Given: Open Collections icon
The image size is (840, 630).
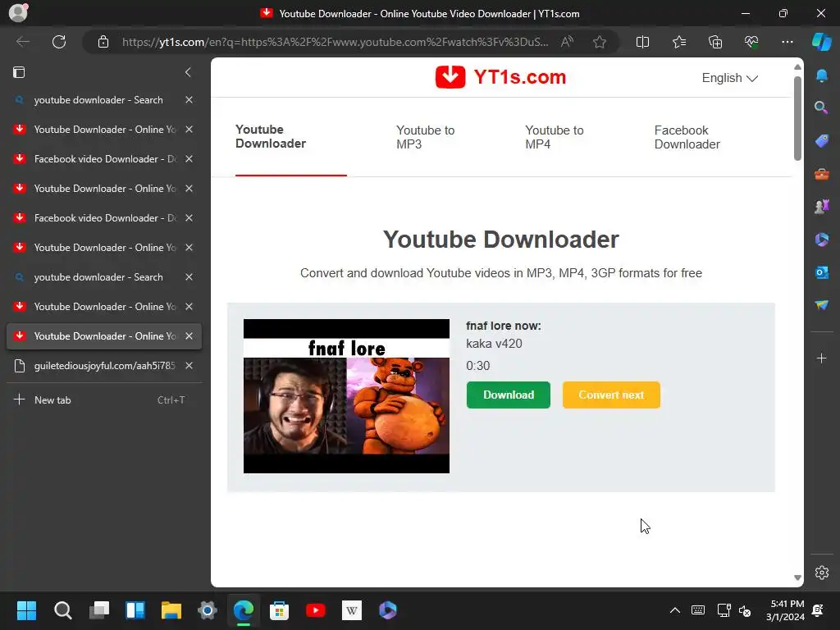Looking at the screenshot, I should coord(715,42).
